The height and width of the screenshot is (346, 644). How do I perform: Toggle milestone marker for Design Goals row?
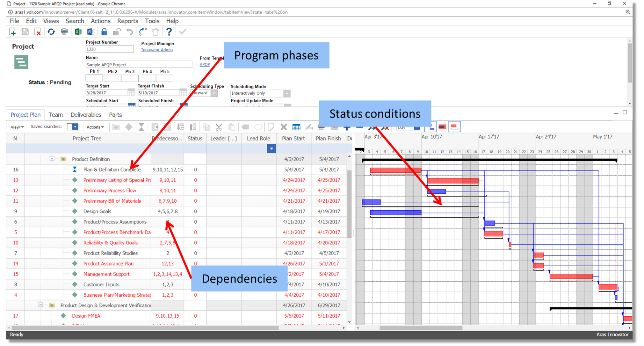(75, 211)
